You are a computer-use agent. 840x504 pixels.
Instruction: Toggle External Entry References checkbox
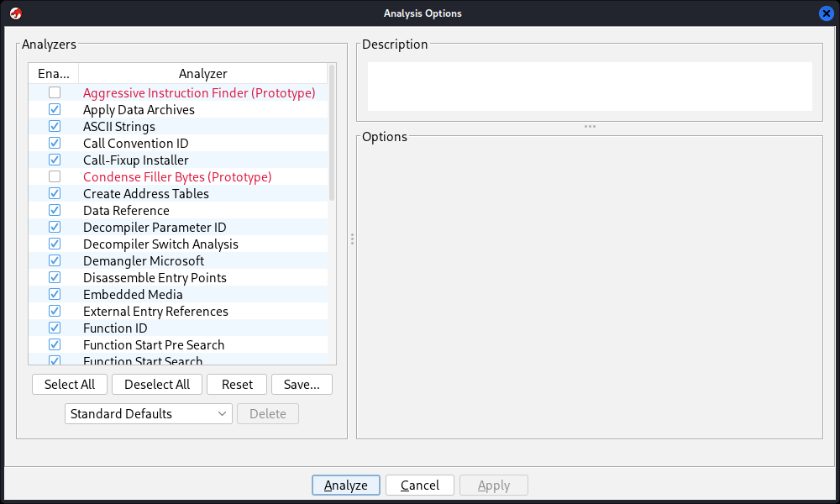click(x=55, y=311)
